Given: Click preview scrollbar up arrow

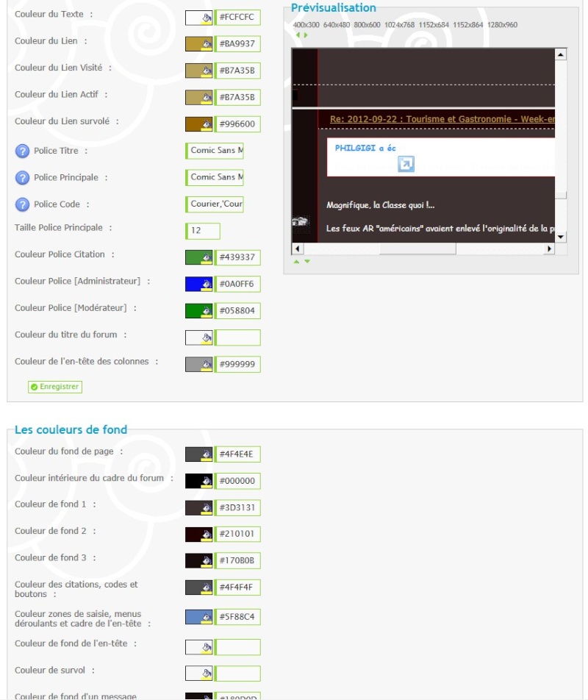Looking at the screenshot, I should pos(561,54).
